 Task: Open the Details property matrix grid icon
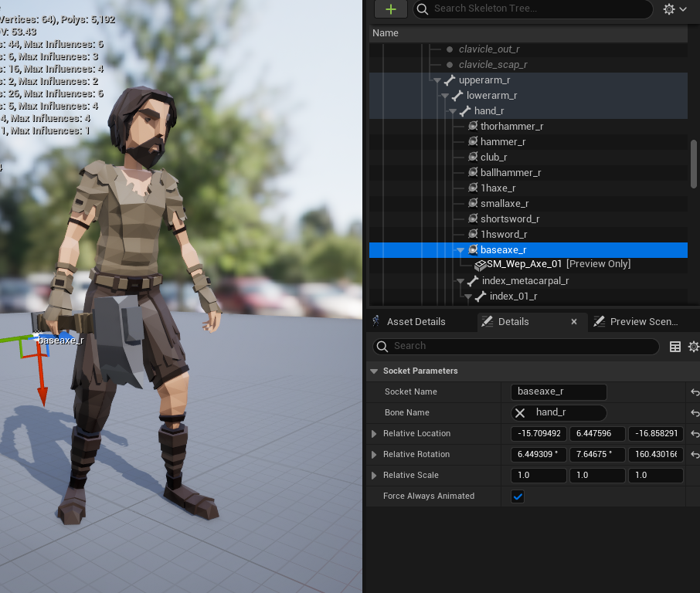[x=675, y=347]
